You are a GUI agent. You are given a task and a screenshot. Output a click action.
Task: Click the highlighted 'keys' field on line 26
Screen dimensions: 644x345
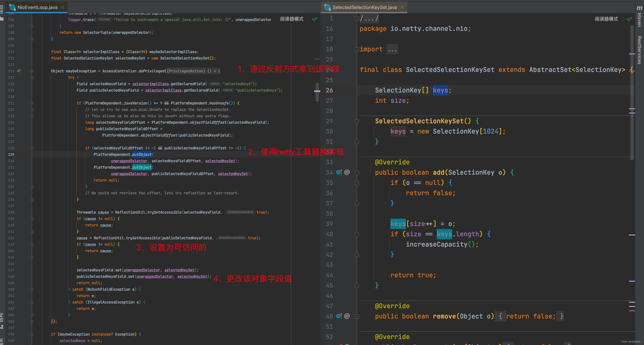tap(440, 90)
